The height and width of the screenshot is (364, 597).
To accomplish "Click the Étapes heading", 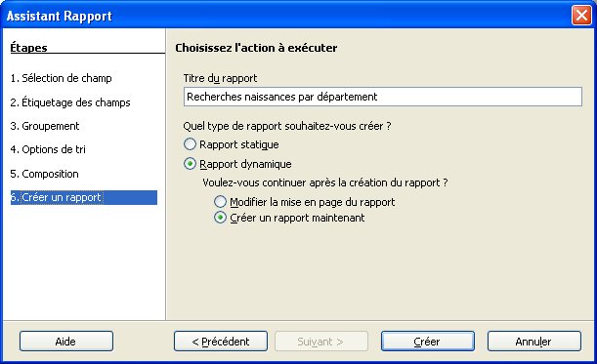I will (x=28, y=48).
